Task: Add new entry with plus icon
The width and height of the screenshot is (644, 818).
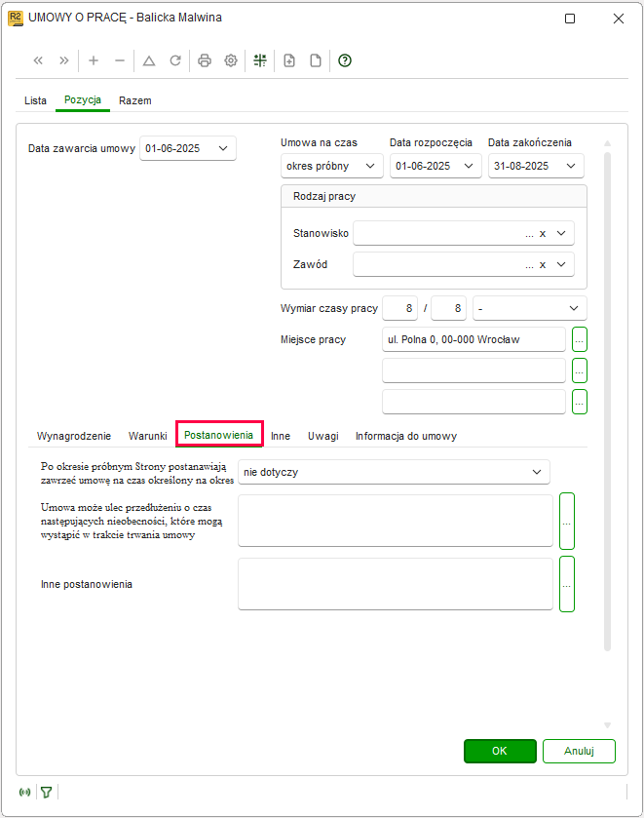Action: coord(94,60)
